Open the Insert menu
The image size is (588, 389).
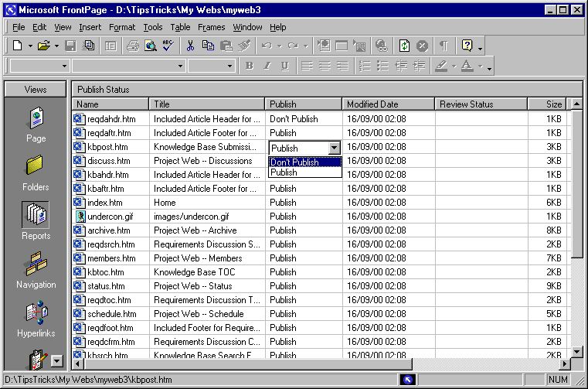coord(90,27)
